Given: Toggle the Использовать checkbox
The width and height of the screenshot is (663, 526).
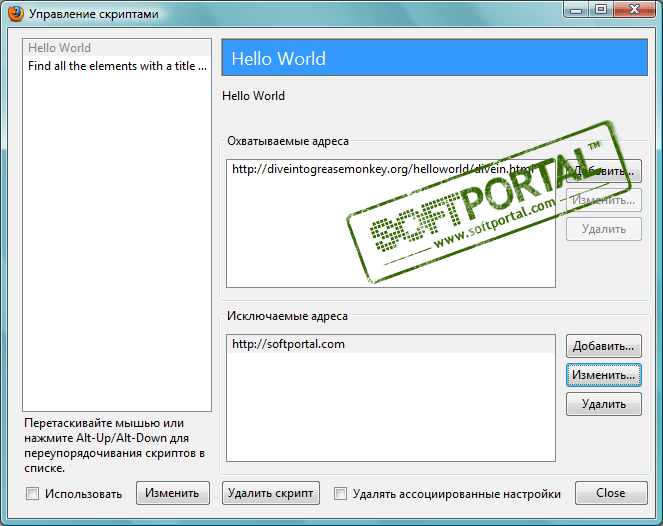Looking at the screenshot, I should [x=33, y=493].
